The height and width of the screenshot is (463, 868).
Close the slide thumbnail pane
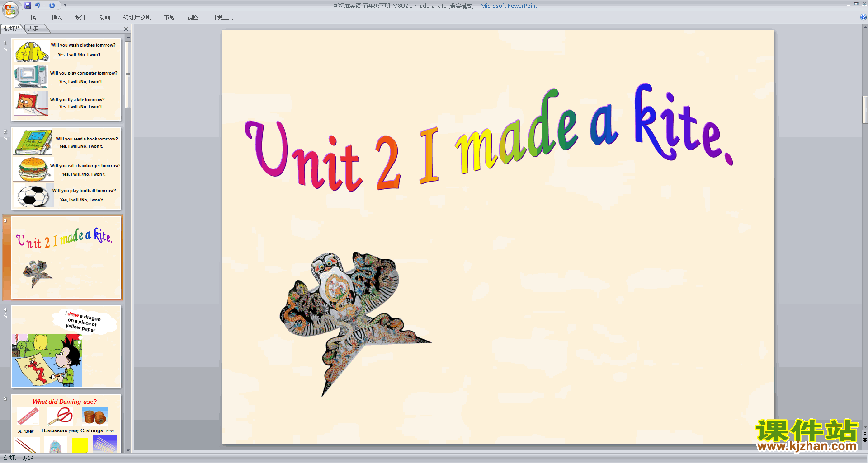click(126, 29)
